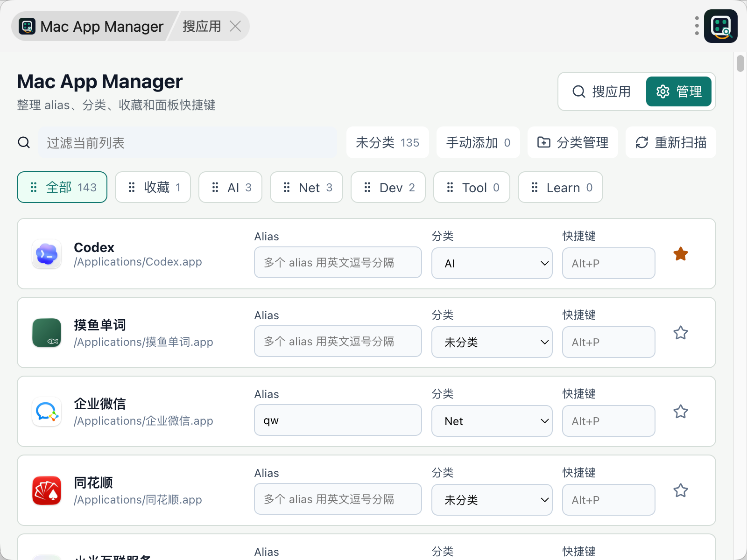
Task: Select the Tool 0 category tab
Action: point(472,187)
